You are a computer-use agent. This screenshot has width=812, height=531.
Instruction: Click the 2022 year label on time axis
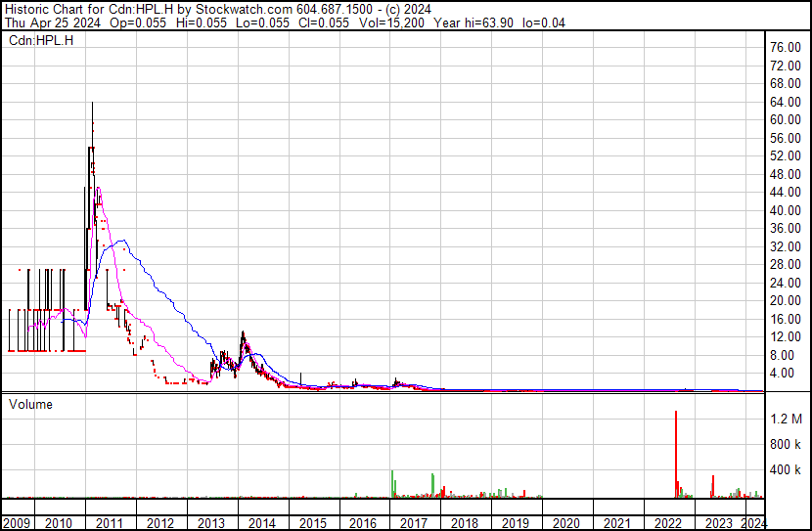668,523
